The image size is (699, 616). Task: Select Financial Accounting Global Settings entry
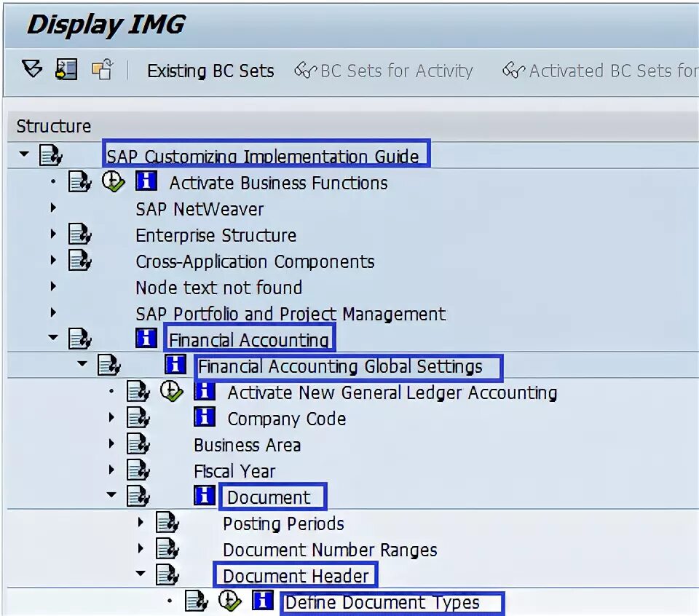tap(340, 367)
